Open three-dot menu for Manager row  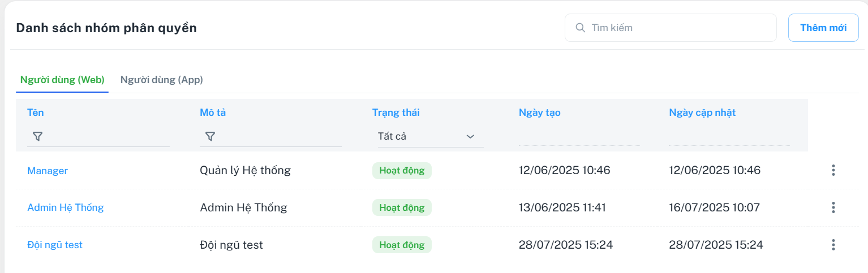point(833,170)
